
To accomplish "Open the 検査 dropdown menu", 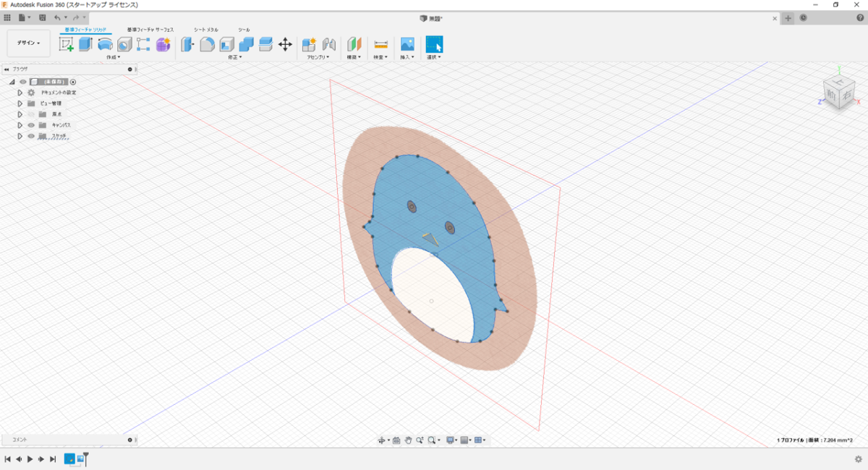I will pyautogui.click(x=380, y=56).
